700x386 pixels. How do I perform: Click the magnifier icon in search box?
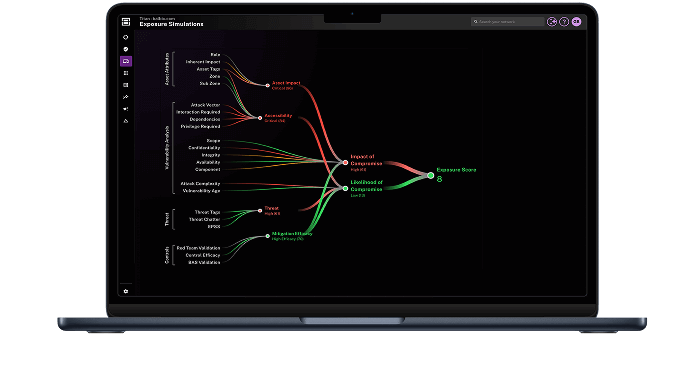tap(476, 21)
